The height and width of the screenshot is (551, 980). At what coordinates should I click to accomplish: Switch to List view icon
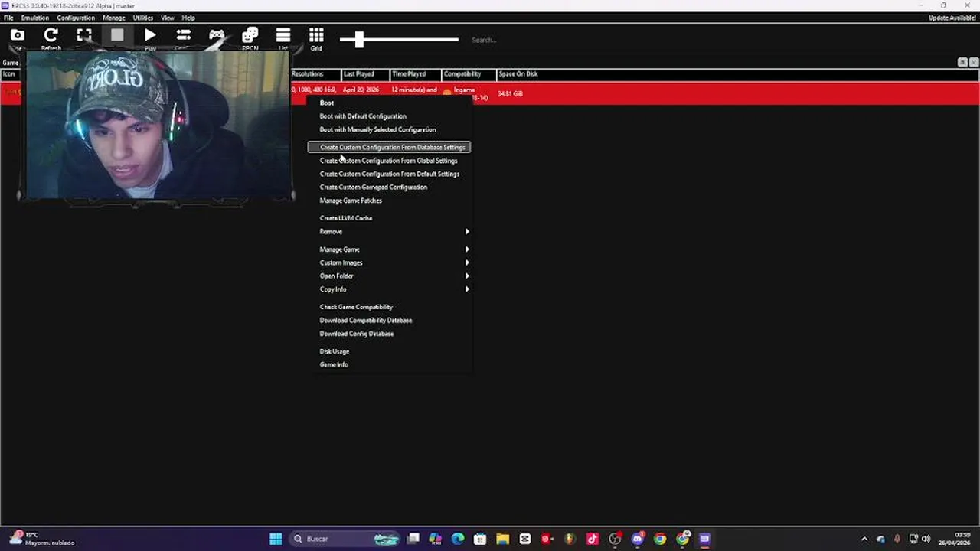tap(283, 35)
